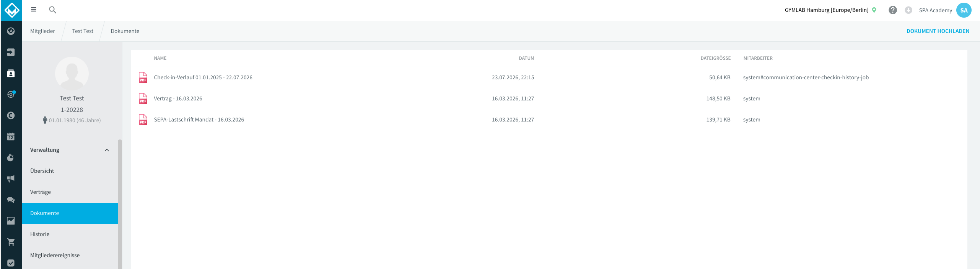
Task: Click date 23.07.2026, 22:15
Action: 513,77
